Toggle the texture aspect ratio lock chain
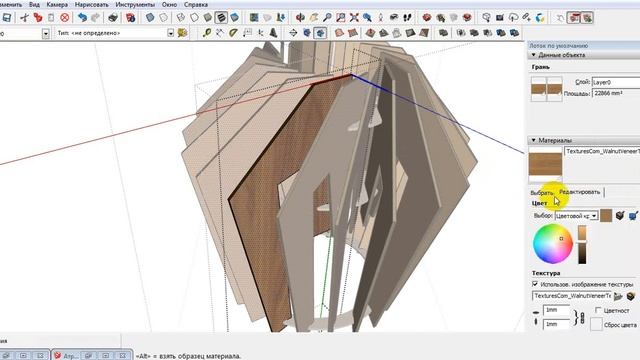The height and width of the screenshot is (360, 640). click(x=582, y=318)
